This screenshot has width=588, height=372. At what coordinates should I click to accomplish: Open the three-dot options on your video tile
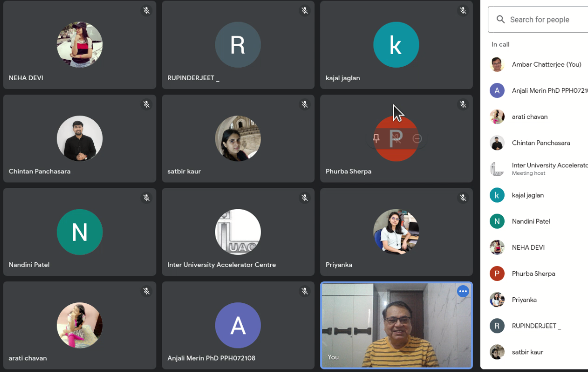(463, 291)
